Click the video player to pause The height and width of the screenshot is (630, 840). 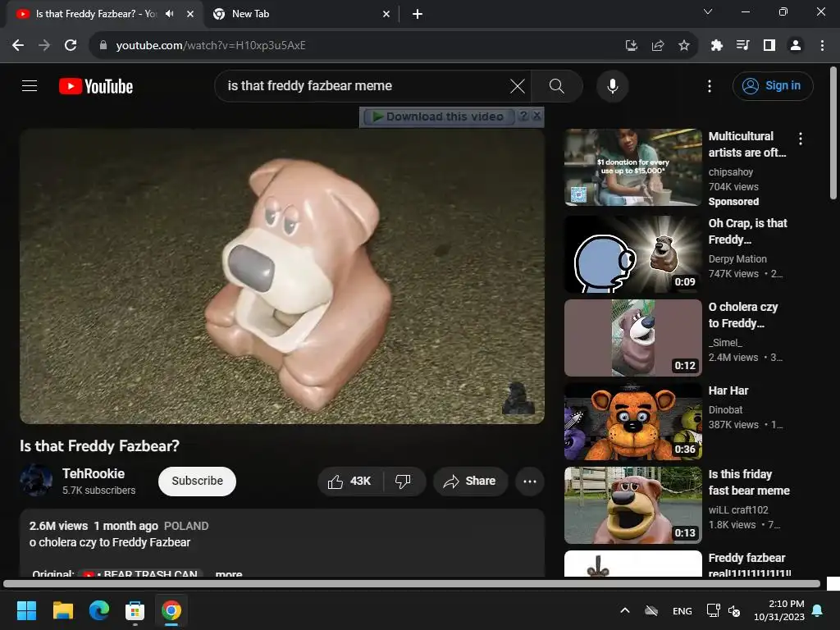pyautogui.click(x=282, y=276)
